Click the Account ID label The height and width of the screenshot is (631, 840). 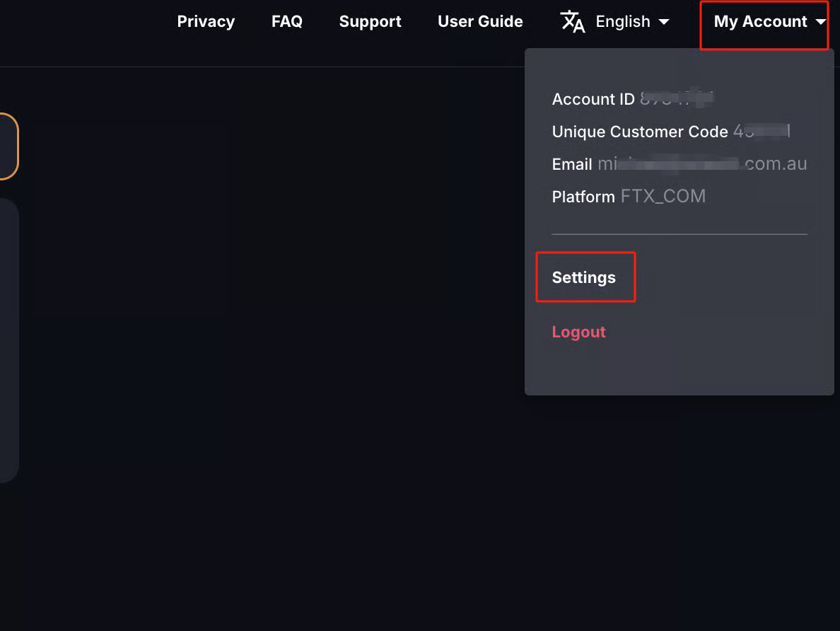point(593,99)
